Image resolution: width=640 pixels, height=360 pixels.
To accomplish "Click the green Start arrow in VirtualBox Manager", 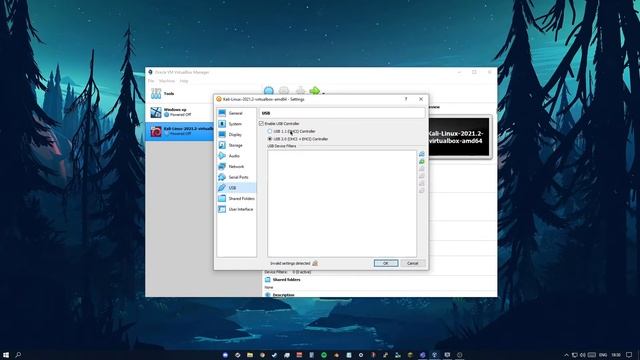I will [x=314, y=91].
